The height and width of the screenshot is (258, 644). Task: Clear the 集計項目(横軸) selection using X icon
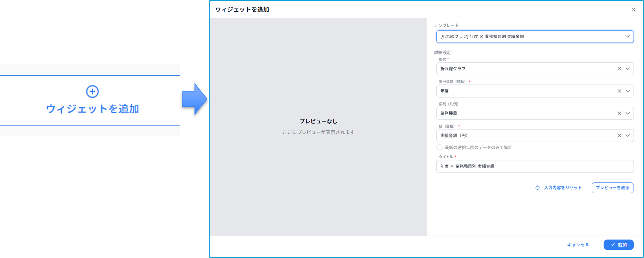pyautogui.click(x=619, y=91)
